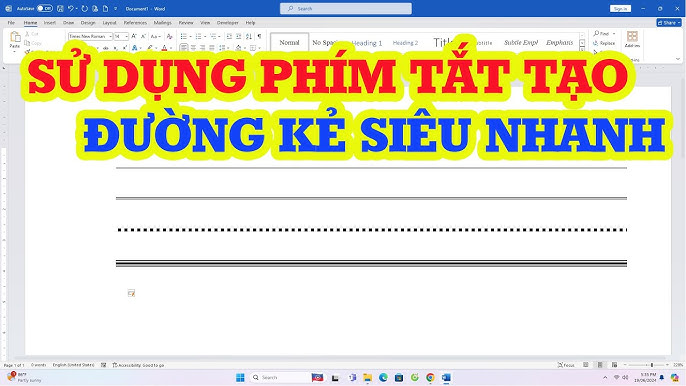
Task: Click the Word icon on taskbar
Action: click(x=446, y=378)
